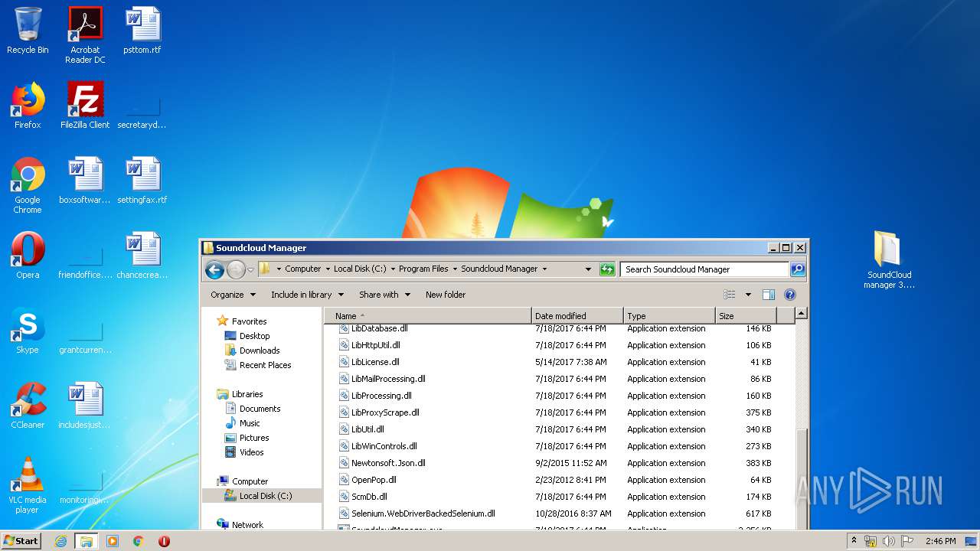The width and height of the screenshot is (980, 551).
Task: Click the Forward navigation arrow in Explorer
Action: point(236,269)
